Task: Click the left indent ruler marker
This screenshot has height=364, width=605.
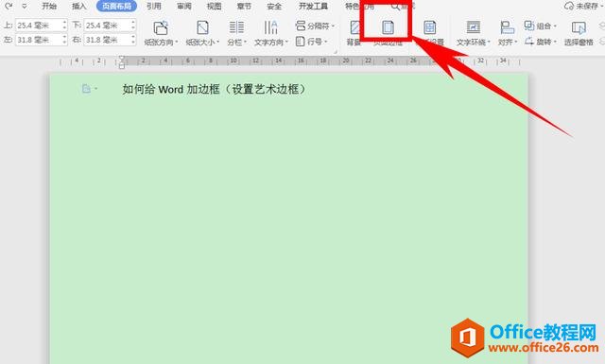Action: 122,66
